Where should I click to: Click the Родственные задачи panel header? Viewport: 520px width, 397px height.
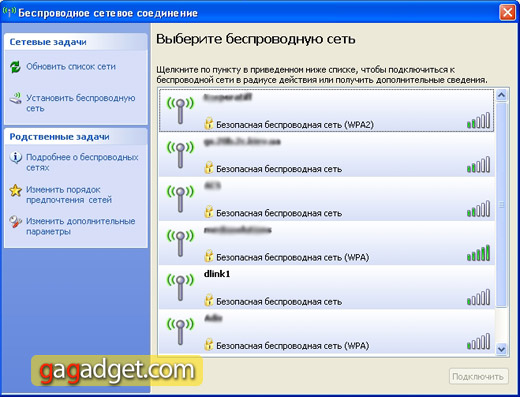tap(76, 137)
